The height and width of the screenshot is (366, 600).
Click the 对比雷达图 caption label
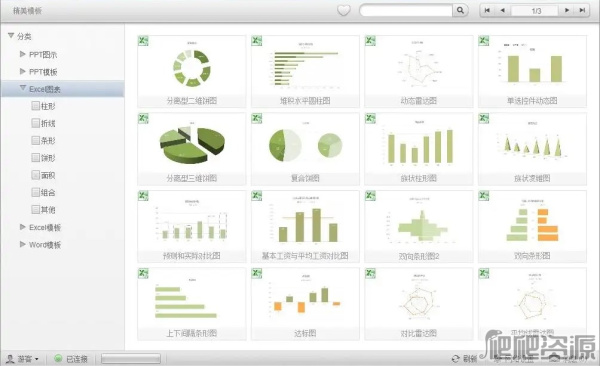point(419,333)
